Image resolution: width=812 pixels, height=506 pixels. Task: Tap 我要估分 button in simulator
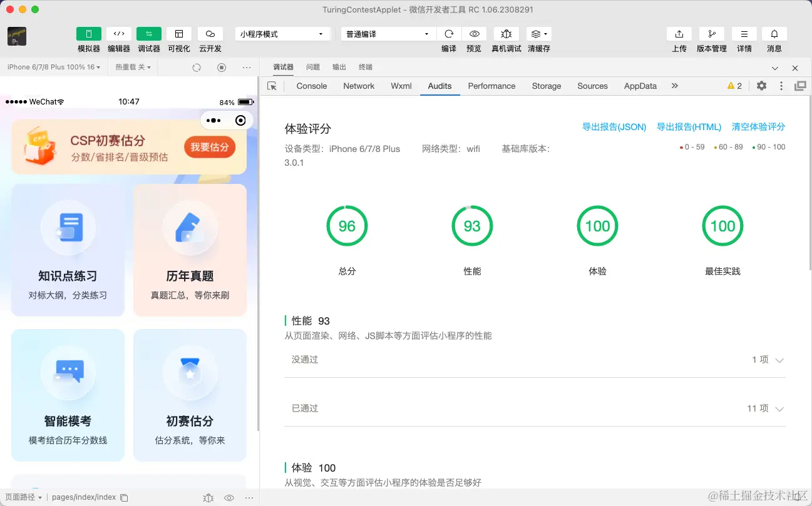210,148
